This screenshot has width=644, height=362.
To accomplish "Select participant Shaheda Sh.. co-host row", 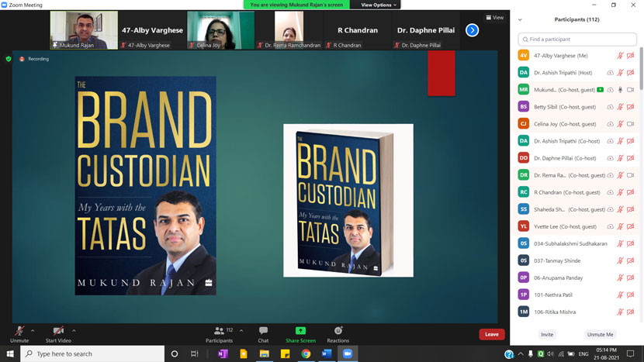I will point(576,209).
